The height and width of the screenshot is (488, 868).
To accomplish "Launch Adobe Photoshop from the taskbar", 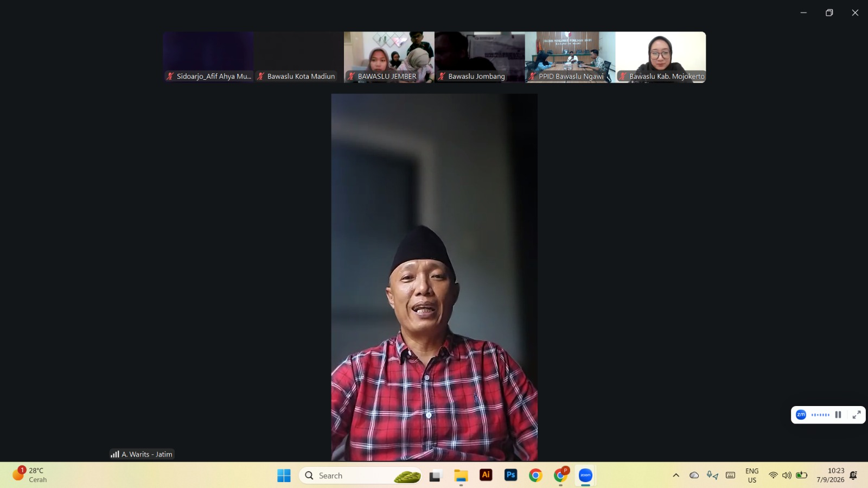I will [x=510, y=475].
